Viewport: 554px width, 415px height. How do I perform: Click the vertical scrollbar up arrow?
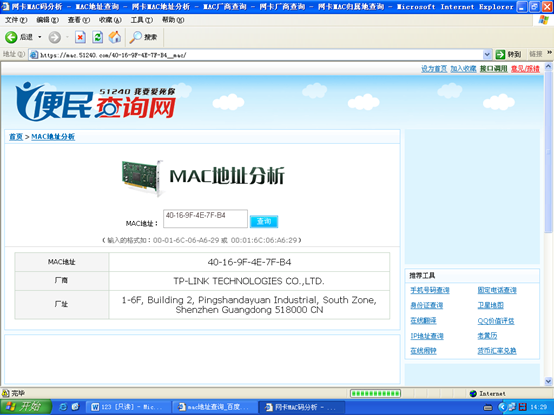[548, 66]
